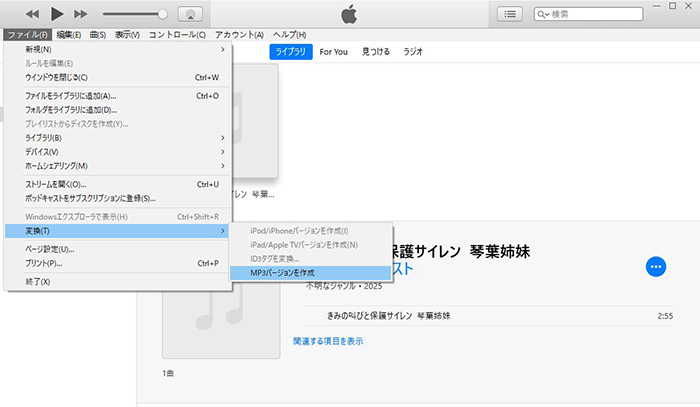Viewport: 700px width, 407px height.
Task: Choose ファイルをライブラリに追加(A)...
Action: click(118, 96)
